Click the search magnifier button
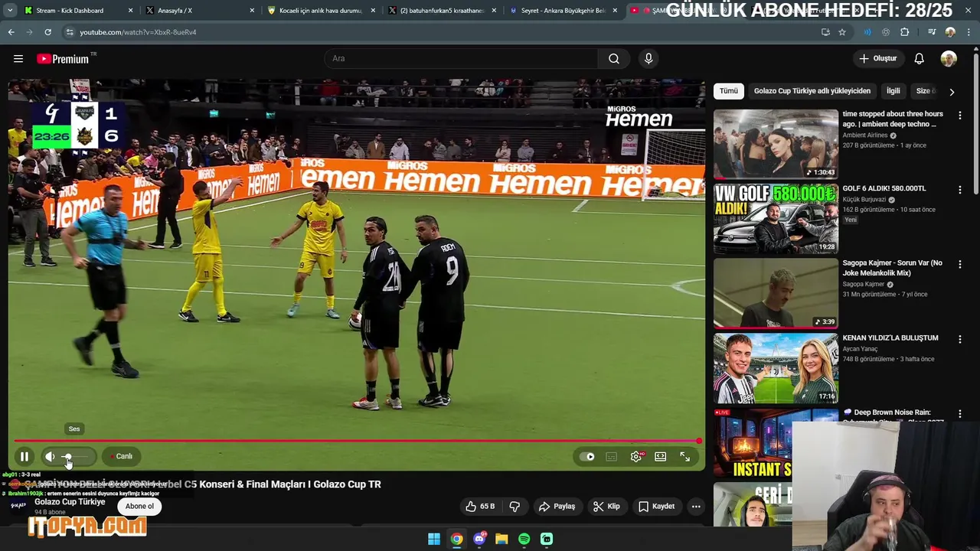Screen dimensions: 980x551 click(x=614, y=59)
